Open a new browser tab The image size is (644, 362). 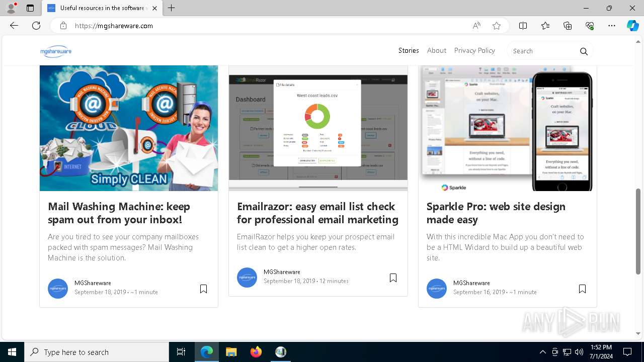click(172, 8)
